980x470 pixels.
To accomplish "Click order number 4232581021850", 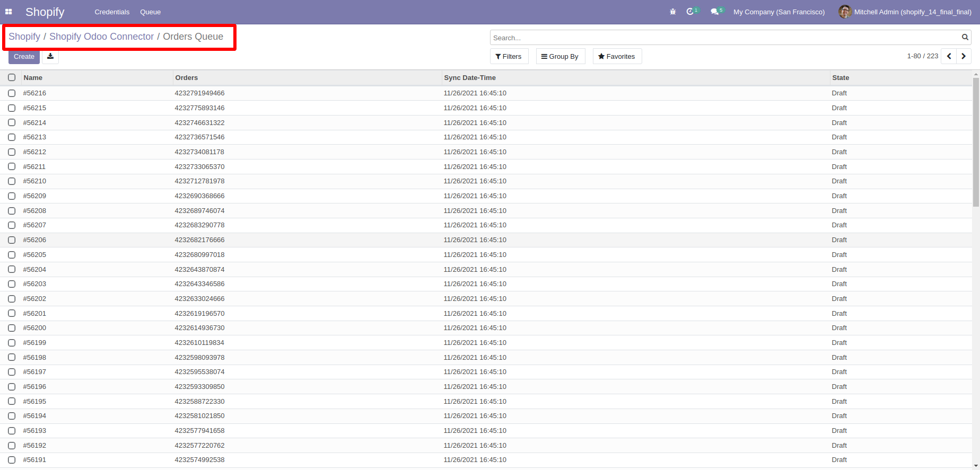I will (x=199, y=416).
